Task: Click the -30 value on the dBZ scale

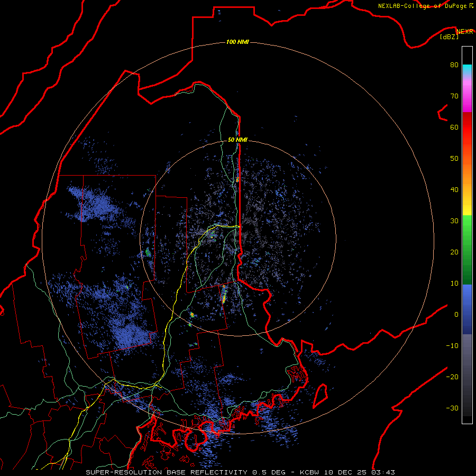Action: coord(452,408)
